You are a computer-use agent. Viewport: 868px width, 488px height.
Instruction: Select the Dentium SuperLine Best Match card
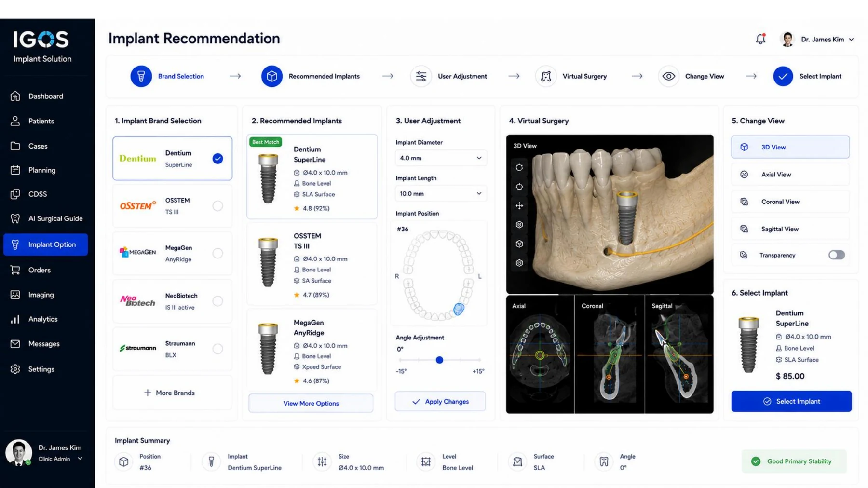tap(312, 176)
